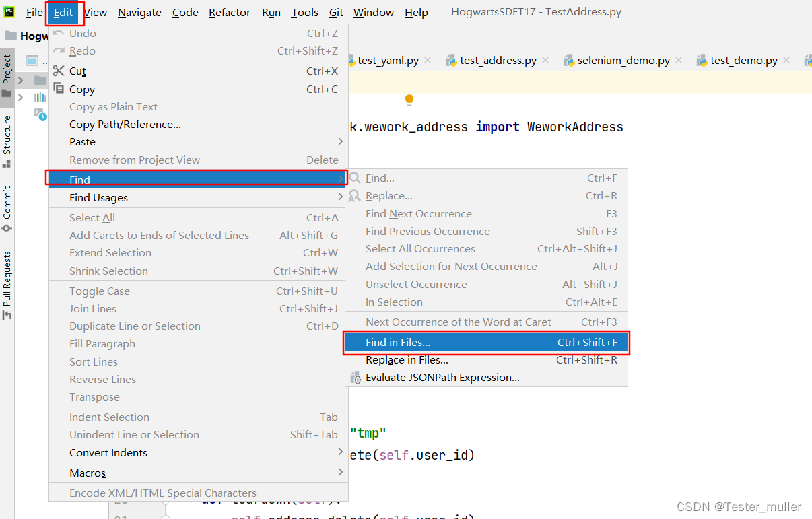Switch to the test_demo.py tab
This screenshot has height=519, width=812.
(x=743, y=61)
